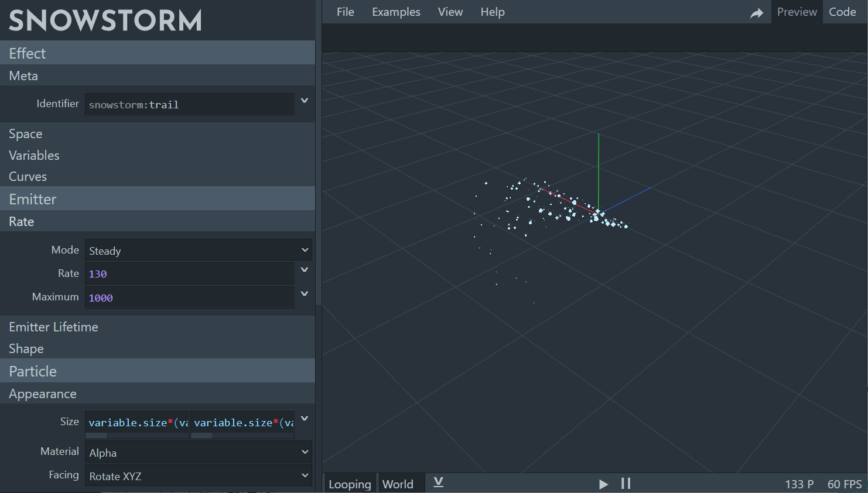The height and width of the screenshot is (493, 868).
Task: Collapse the Meta section
Action: 158,76
